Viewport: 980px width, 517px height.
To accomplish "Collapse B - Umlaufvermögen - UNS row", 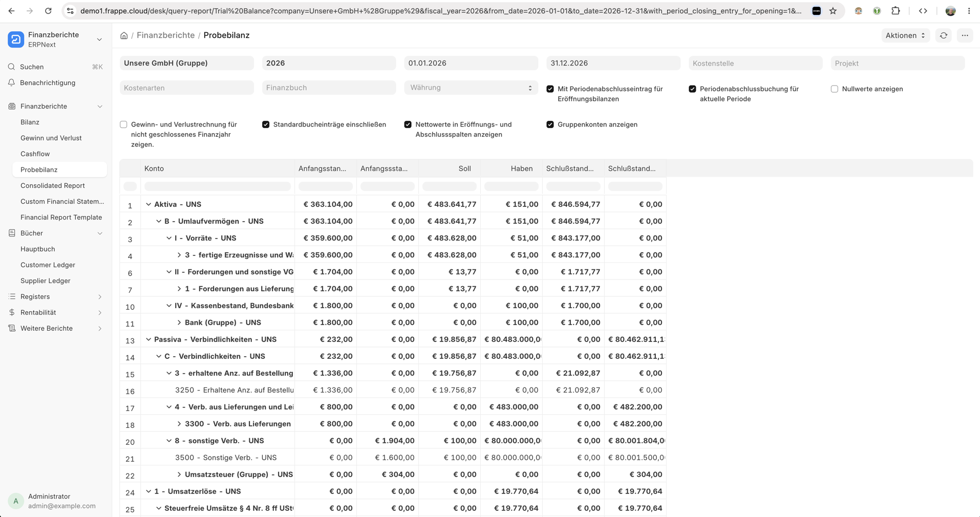I will (x=159, y=221).
